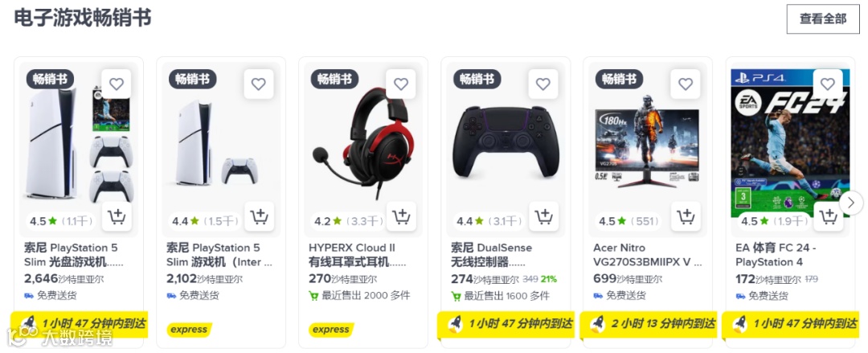Open the 索尼 DualSense 无线控制器 product title
The width and height of the screenshot is (868, 353).
[x=492, y=255]
